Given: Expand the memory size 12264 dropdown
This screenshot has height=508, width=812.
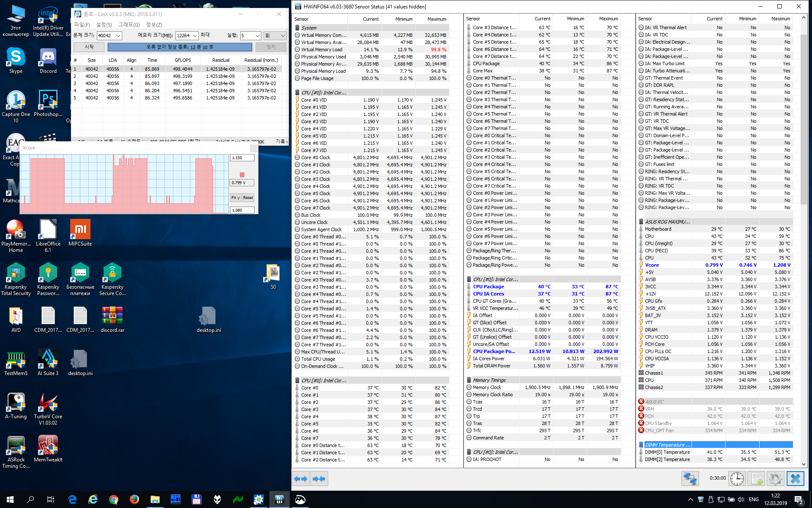Looking at the screenshot, I should [195, 36].
